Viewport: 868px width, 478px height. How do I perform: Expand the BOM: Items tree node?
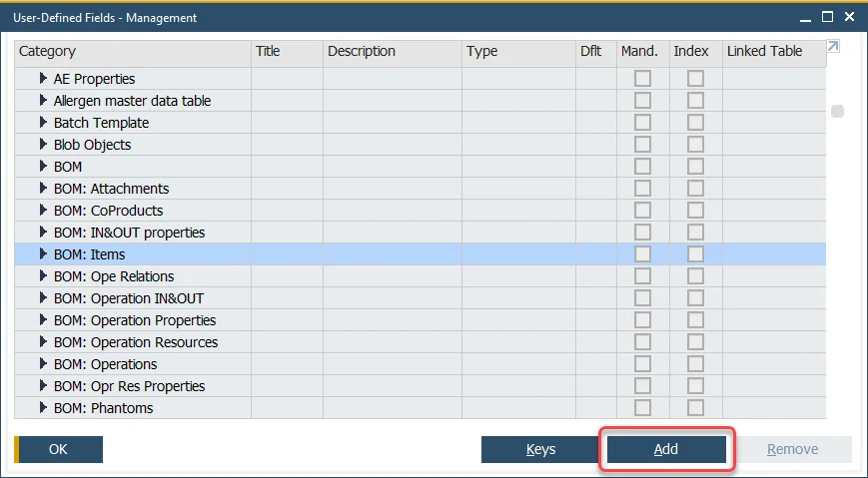click(x=43, y=254)
